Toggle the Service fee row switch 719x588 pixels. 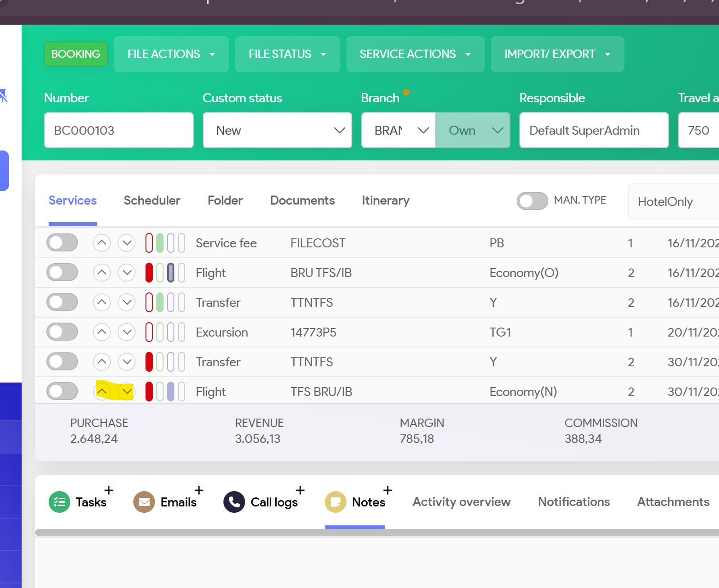point(62,243)
